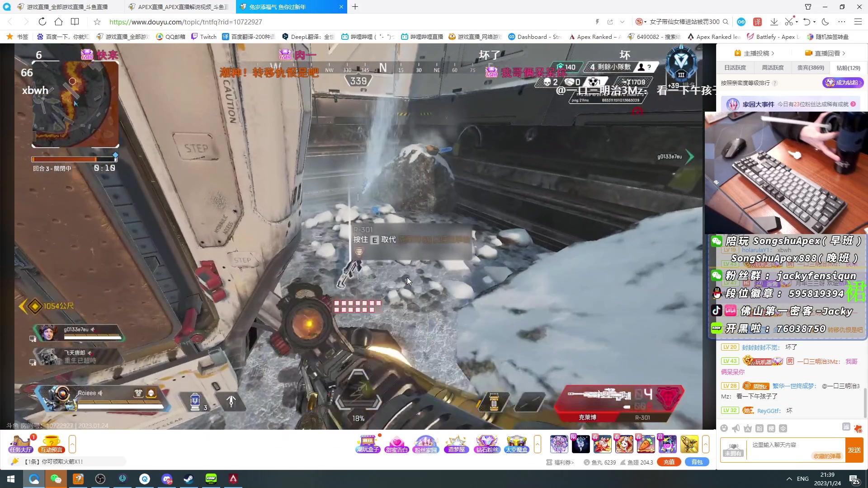Click the 发送 send button

[854, 450]
